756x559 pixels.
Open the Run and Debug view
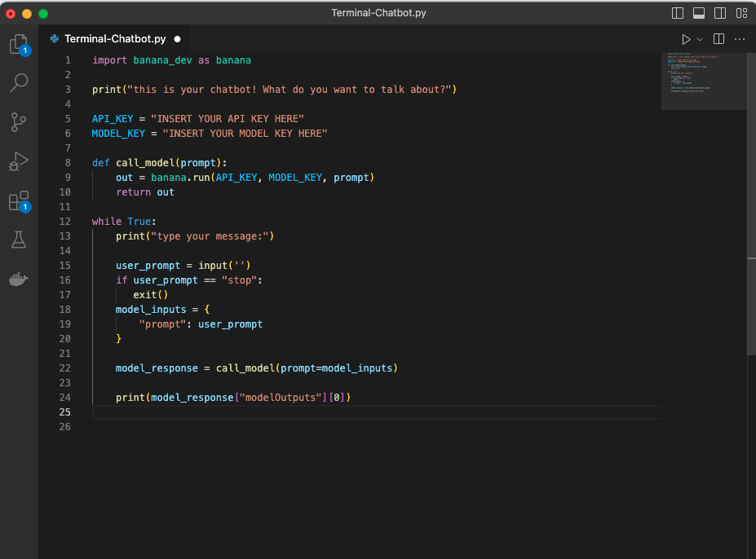point(18,161)
